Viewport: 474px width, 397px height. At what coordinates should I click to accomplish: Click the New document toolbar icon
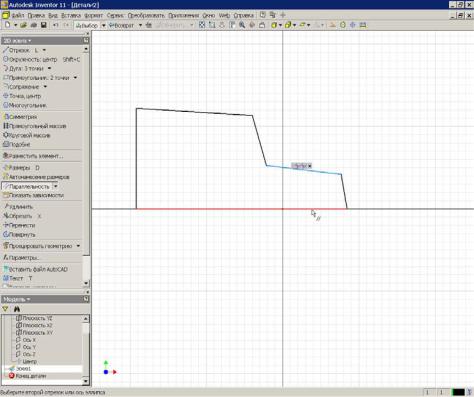pos(8,25)
